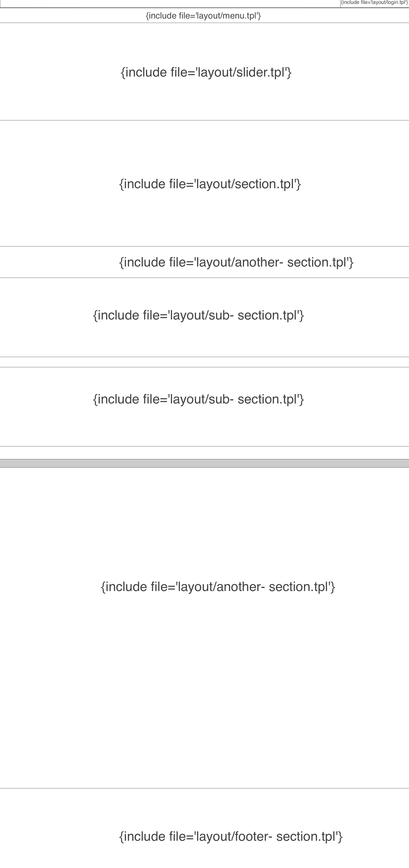The image size is (409, 868).
Task: Click the layout/login.tpl include text
Action: tap(374, 3)
